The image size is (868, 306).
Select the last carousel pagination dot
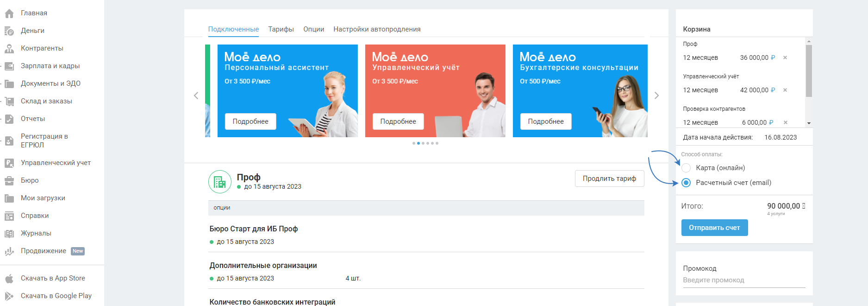coord(437,143)
